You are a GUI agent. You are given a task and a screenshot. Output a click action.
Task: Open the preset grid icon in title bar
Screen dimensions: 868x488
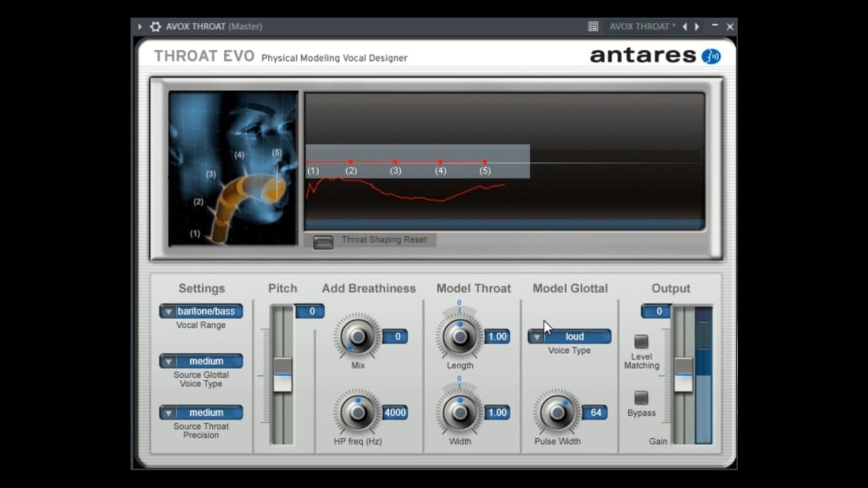(593, 26)
